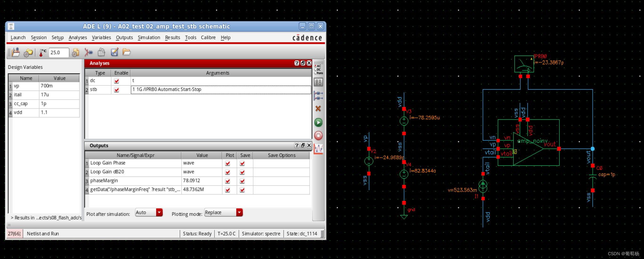The image size is (644, 259).
Task: Open the Tools menu
Action: pyautogui.click(x=191, y=38)
